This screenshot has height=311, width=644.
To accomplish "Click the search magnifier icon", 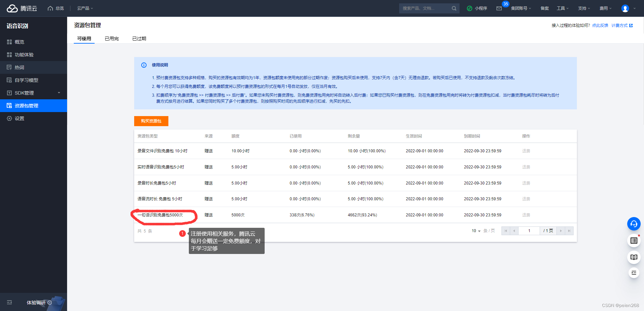I will [x=454, y=8].
